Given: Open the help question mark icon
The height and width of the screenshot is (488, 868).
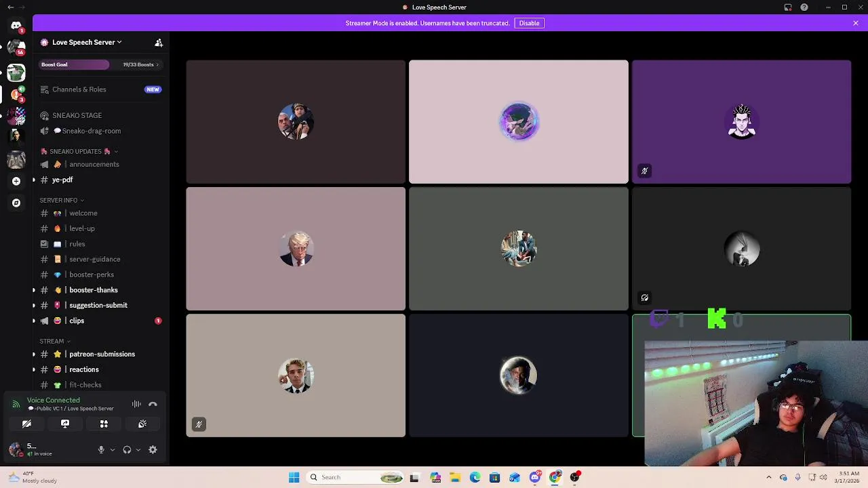Looking at the screenshot, I should tap(804, 7).
